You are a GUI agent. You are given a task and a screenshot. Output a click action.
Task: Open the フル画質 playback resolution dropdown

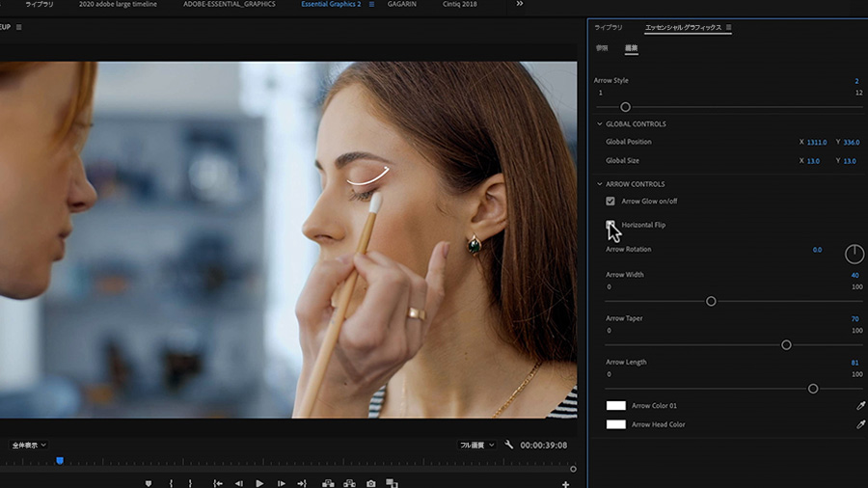[476, 446]
